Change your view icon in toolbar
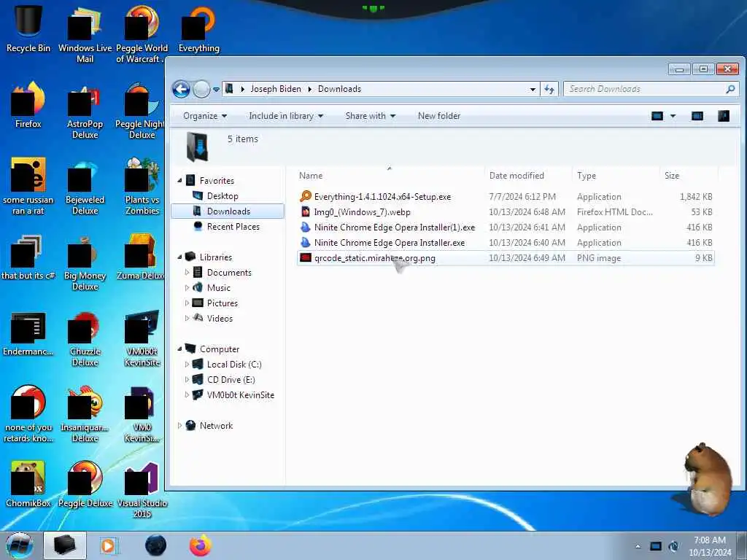The width and height of the screenshot is (747, 560). coord(657,116)
